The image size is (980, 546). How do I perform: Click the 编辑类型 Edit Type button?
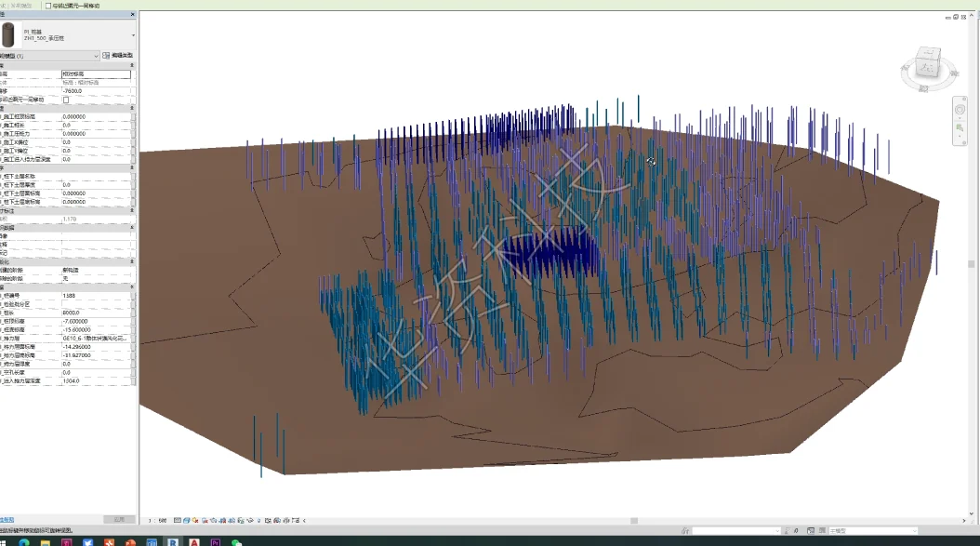118,56
